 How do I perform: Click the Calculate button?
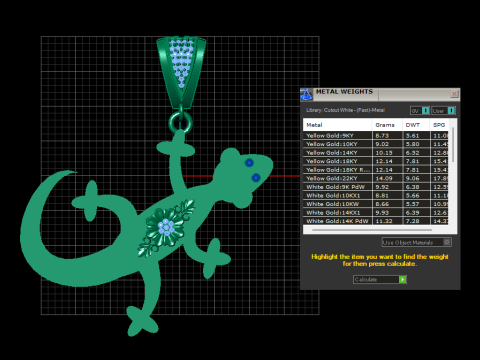click(x=380, y=280)
